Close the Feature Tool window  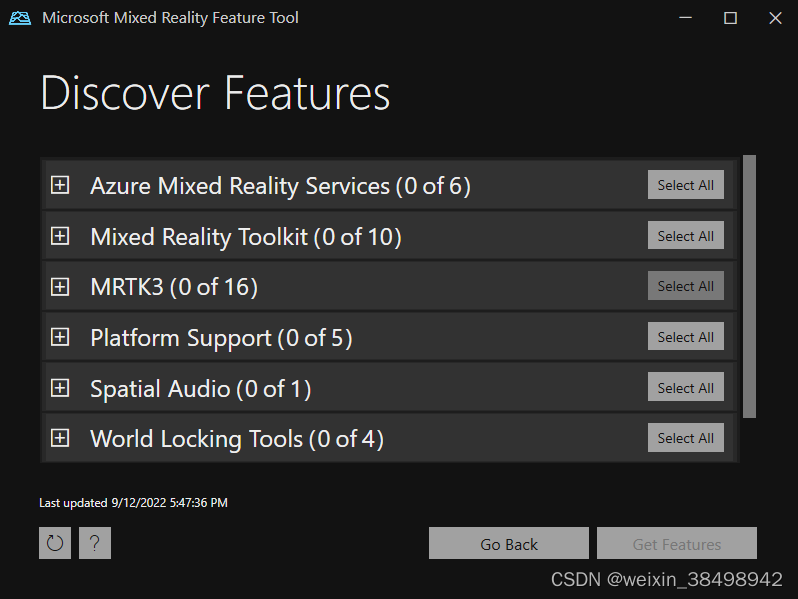point(775,18)
